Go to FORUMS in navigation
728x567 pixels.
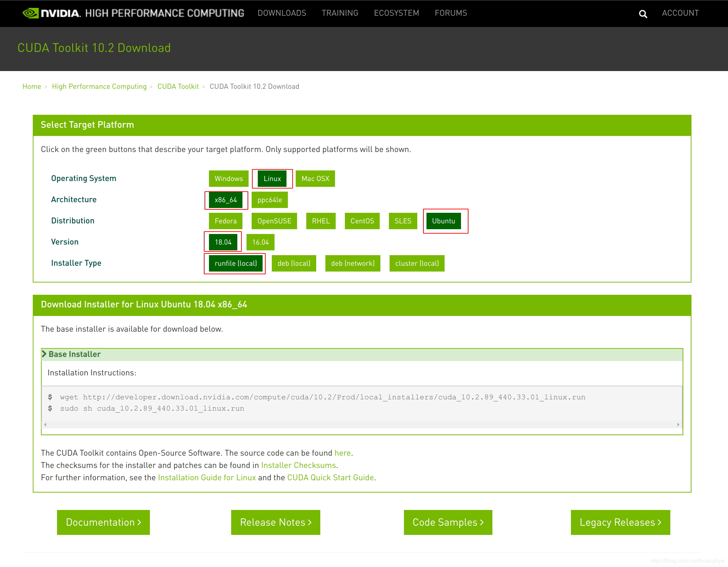(451, 13)
